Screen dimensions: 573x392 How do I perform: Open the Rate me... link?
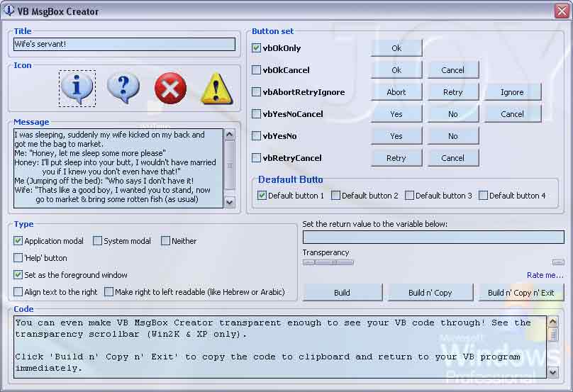(x=545, y=275)
